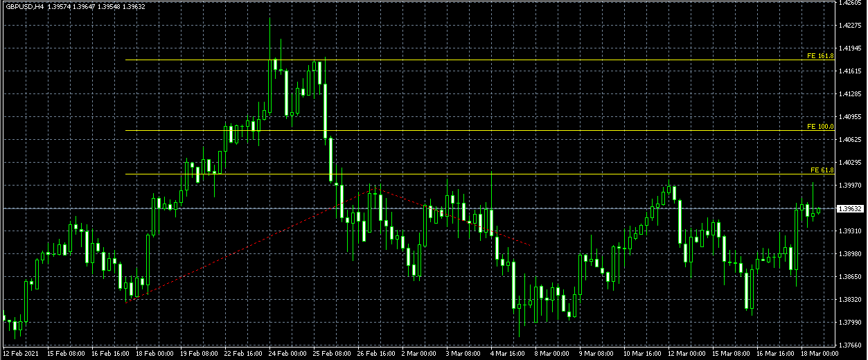The image size is (868, 360).
Task: Click the FE 61.8 Fibonacci level label
Action: pyautogui.click(x=822, y=170)
